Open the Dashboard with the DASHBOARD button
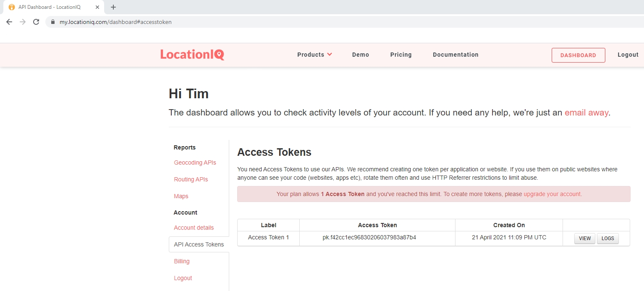This screenshot has height=291, width=644. (578, 55)
